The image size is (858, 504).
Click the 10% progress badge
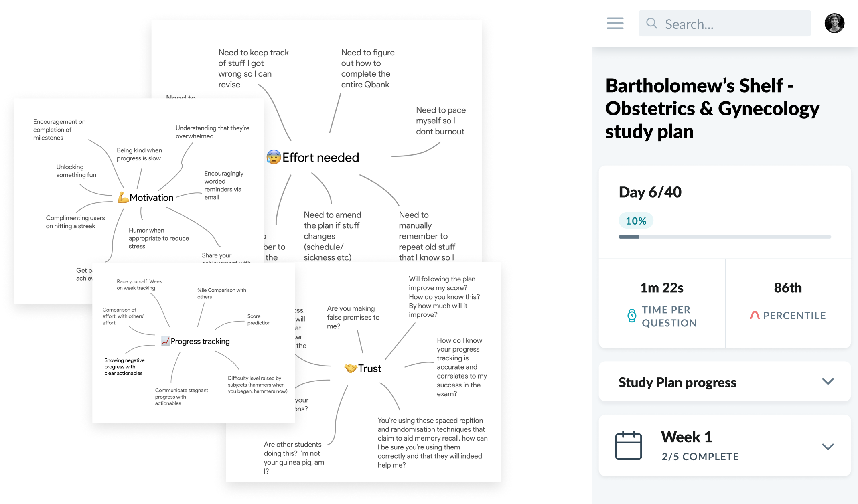(x=636, y=221)
